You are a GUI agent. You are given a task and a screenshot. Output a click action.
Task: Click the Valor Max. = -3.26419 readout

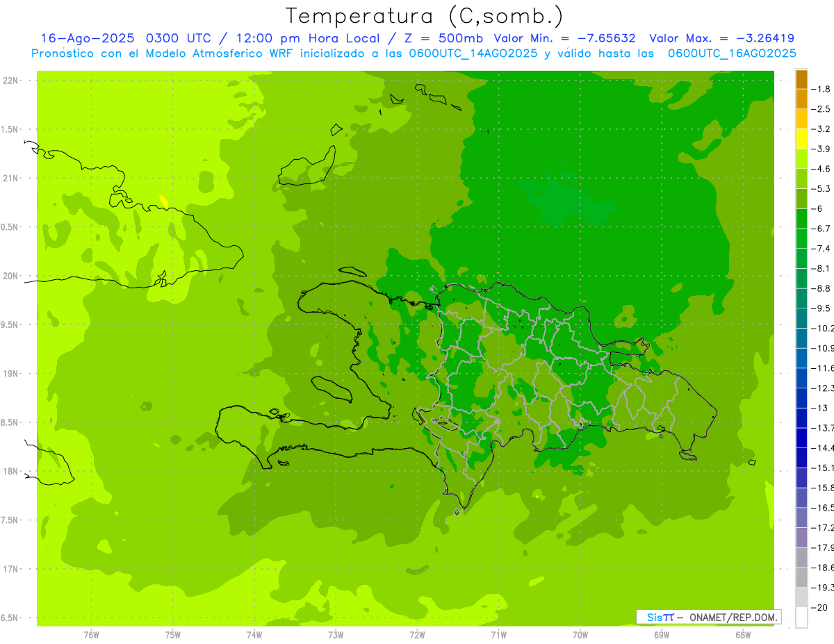721,38
